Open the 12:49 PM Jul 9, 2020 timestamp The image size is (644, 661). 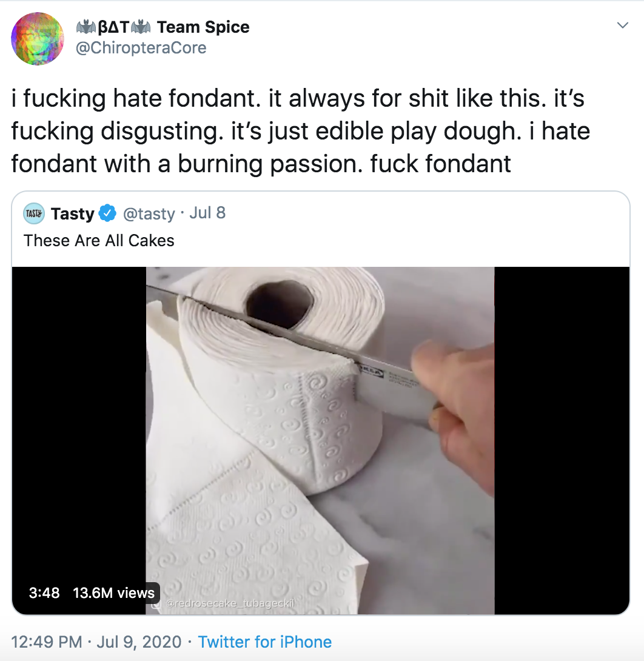click(96, 642)
